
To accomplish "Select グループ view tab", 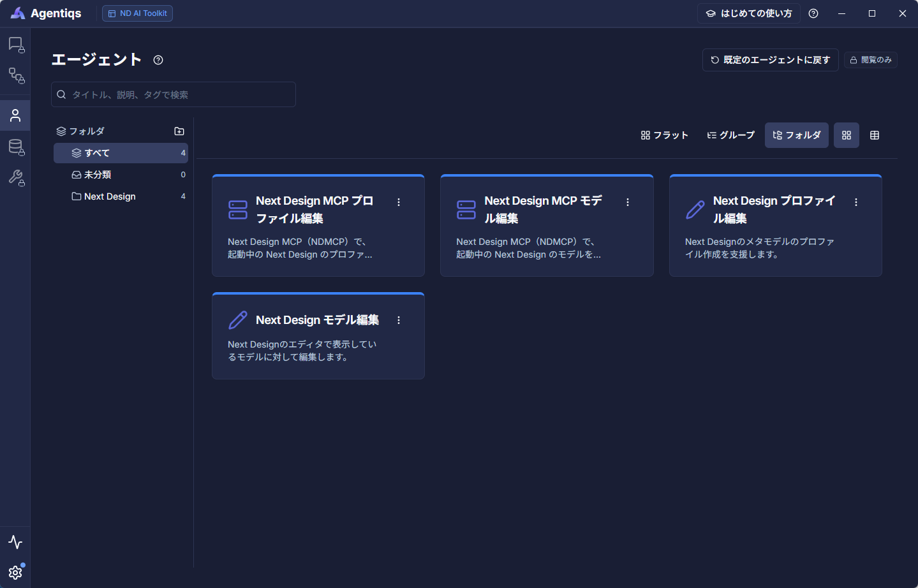I will point(731,135).
